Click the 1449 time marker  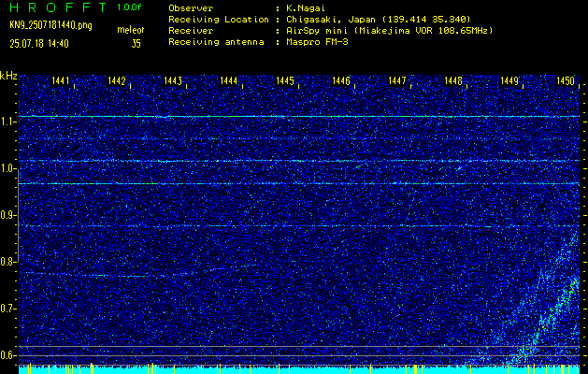click(x=509, y=80)
